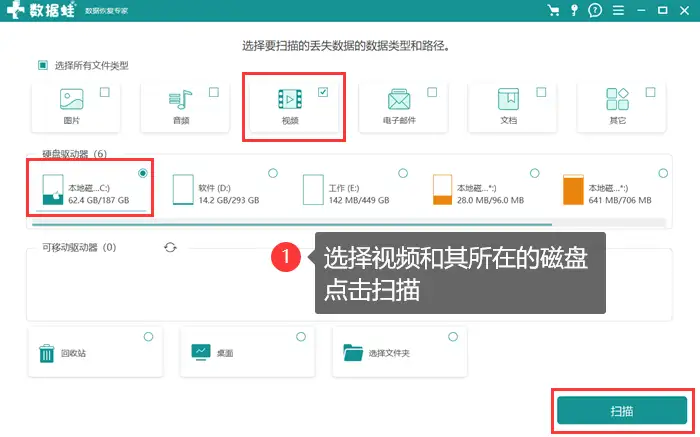This screenshot has height=437, width=700.
Task: Click the 选择文件夹 folder icon
Action: pyautogui.click(x=353, y=353)
